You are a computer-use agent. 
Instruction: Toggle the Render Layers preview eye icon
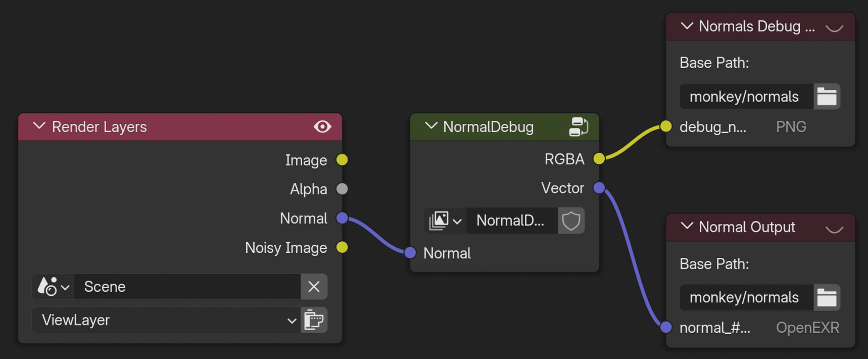click(322, 126)
